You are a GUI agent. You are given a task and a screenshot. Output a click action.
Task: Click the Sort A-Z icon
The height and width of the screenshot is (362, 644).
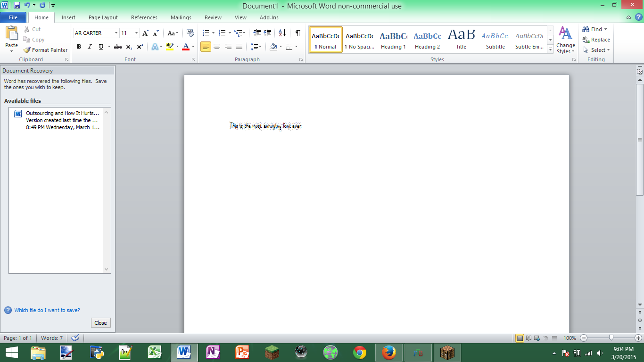[x=282, y=33]
